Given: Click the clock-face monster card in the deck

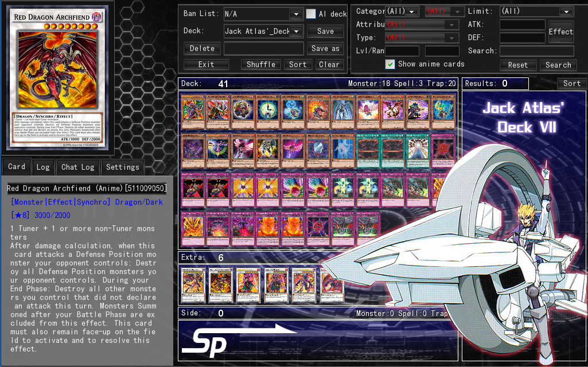Looking at the screenshot, I should pyautogui.click(x=268, y=112).
